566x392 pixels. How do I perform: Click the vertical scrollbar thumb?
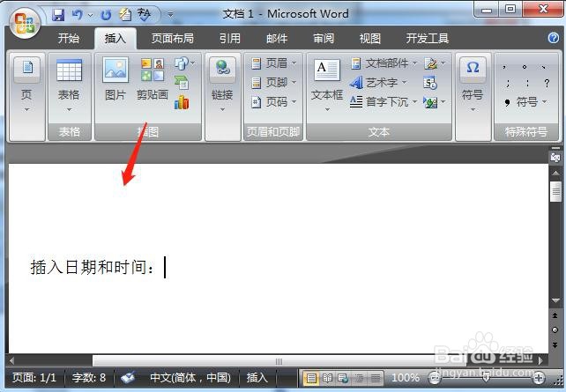coord(555,191)
